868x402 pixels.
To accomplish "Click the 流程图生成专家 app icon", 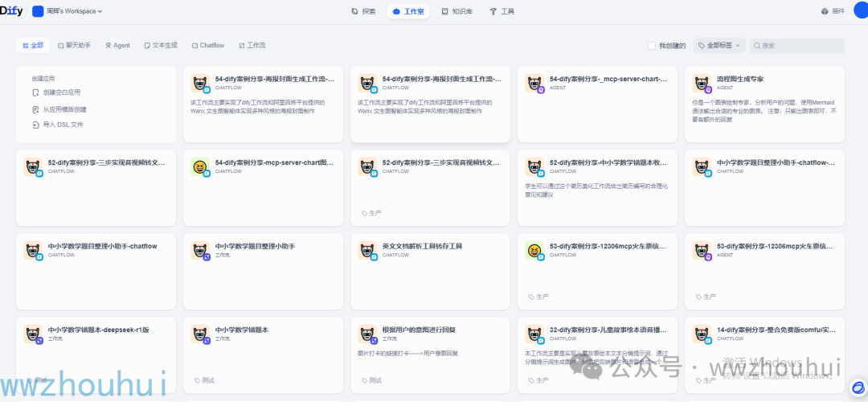I will click(702, 83).
